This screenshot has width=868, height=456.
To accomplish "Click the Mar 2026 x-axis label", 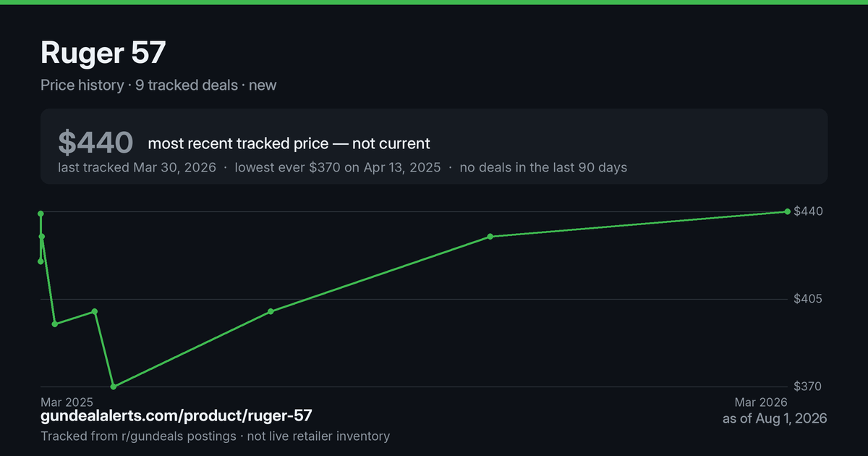I will [761, 402].
